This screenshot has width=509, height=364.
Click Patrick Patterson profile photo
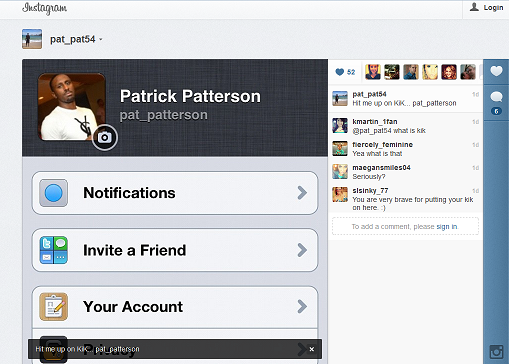point(72,107)
